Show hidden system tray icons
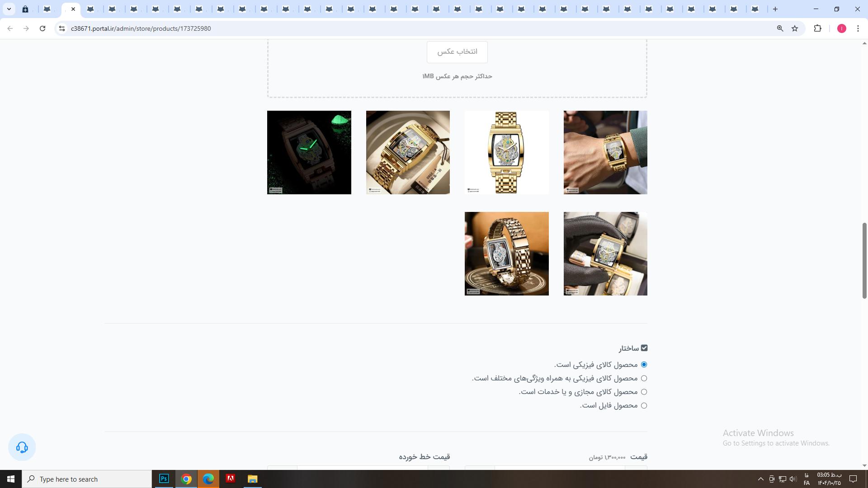Screen dimensions: 868x488 tap(760, 479)
